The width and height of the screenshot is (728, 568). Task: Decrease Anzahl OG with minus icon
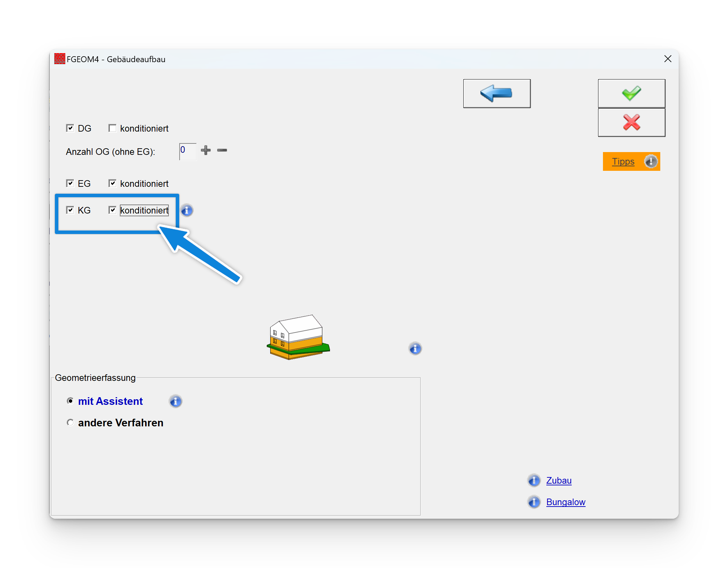[x=222, y=150]
